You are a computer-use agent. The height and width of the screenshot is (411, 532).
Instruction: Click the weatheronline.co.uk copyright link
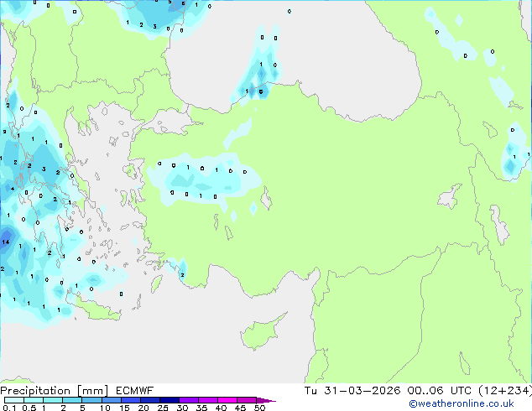(462, 403)
